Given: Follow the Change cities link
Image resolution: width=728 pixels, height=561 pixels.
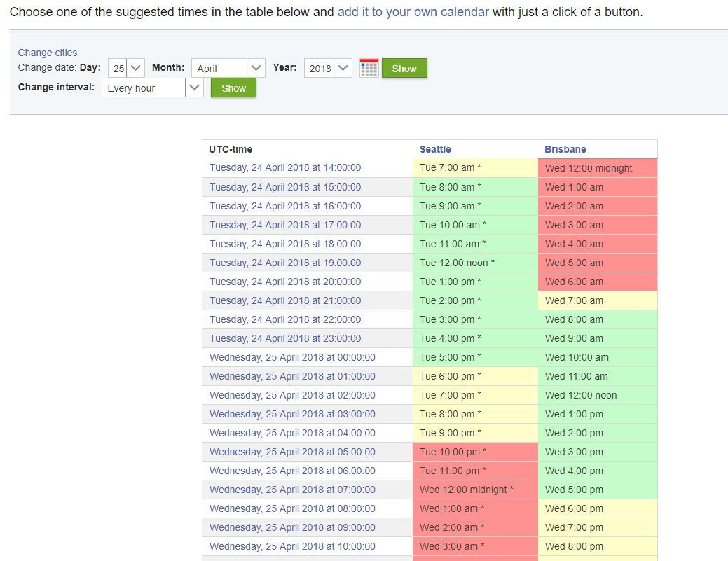Looking at the screenshot, I should coord(48,53).
